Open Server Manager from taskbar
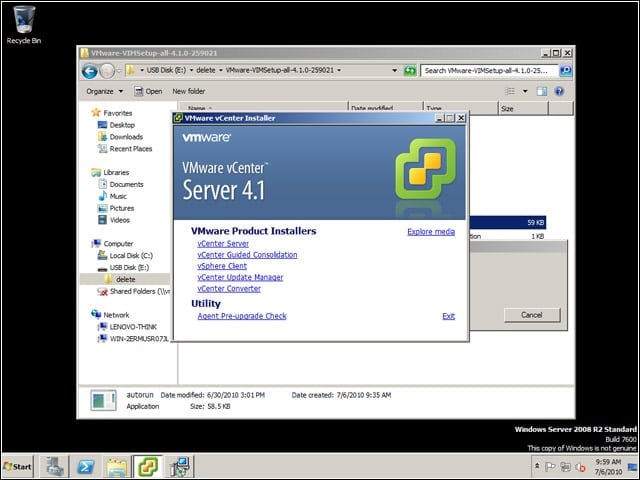 point(54,467)
